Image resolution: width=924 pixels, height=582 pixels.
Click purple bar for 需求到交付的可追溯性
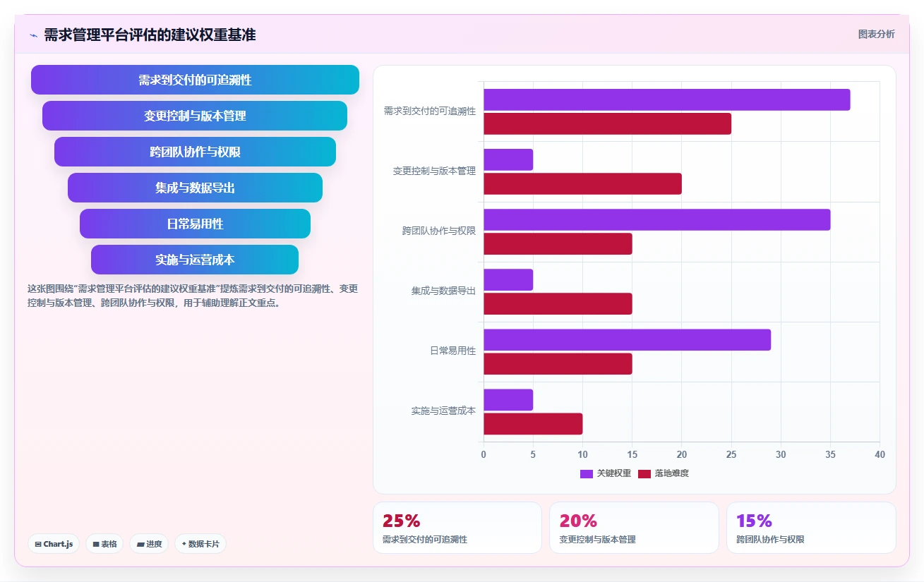click(x=667, y=99)
